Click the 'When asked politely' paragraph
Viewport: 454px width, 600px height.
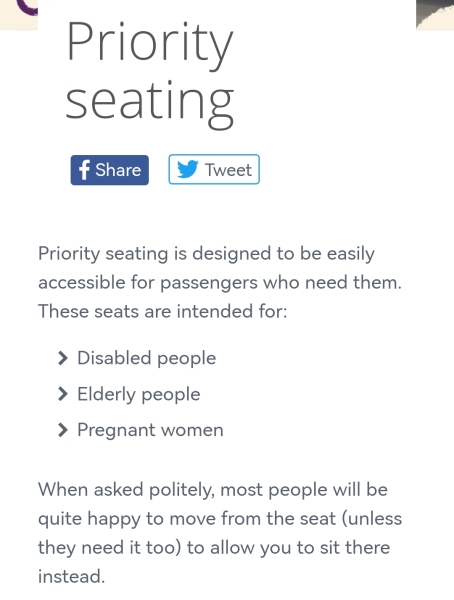(220, 533)
